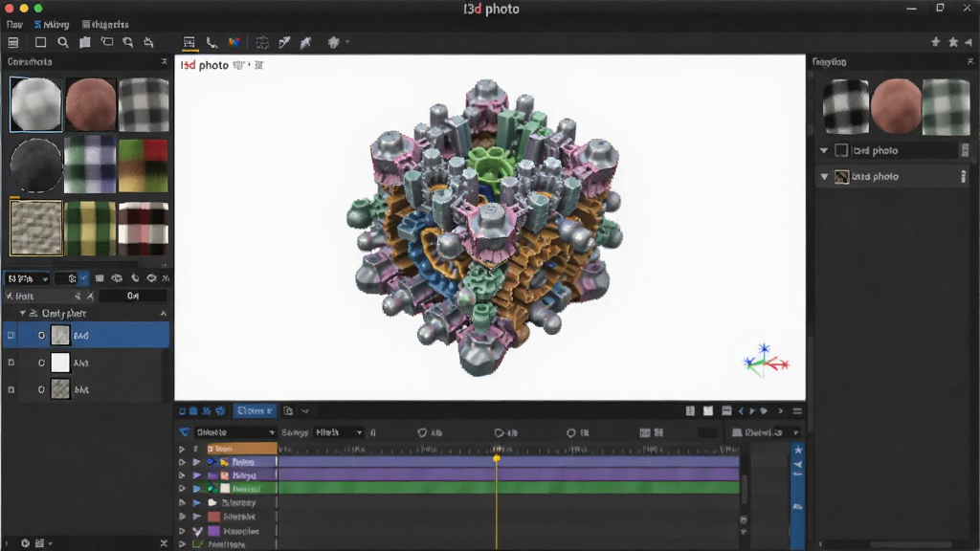Open the third menu in the menu bar
Screen dimensions: 980x551
105,24
